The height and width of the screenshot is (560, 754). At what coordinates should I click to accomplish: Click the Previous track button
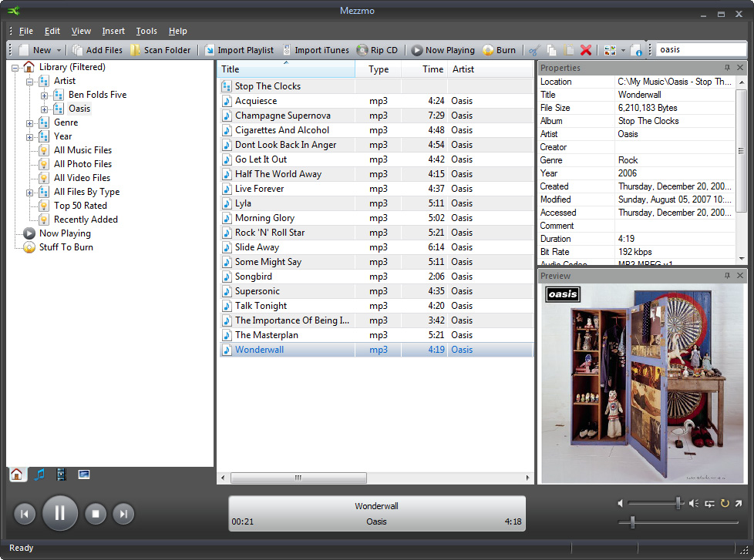tap(25, 514)
